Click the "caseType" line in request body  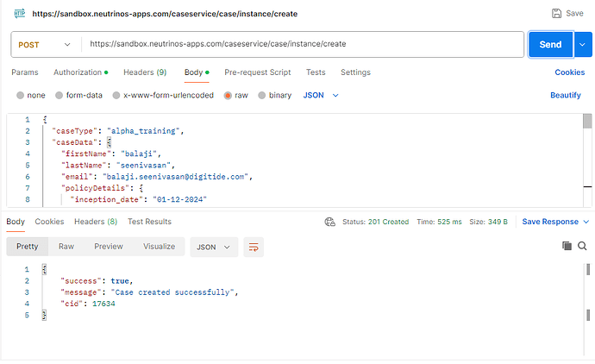pyautogui.click(x=118, y=131)
